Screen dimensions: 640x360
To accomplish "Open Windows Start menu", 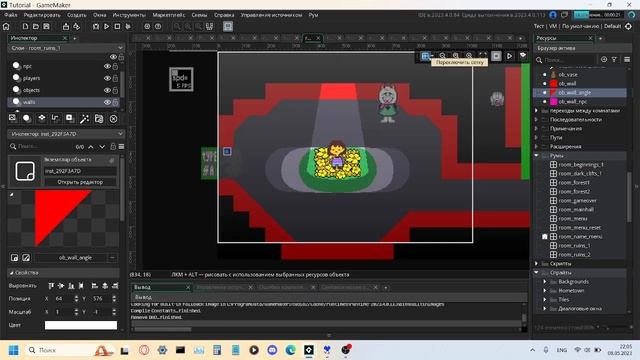I will point(13,350).
